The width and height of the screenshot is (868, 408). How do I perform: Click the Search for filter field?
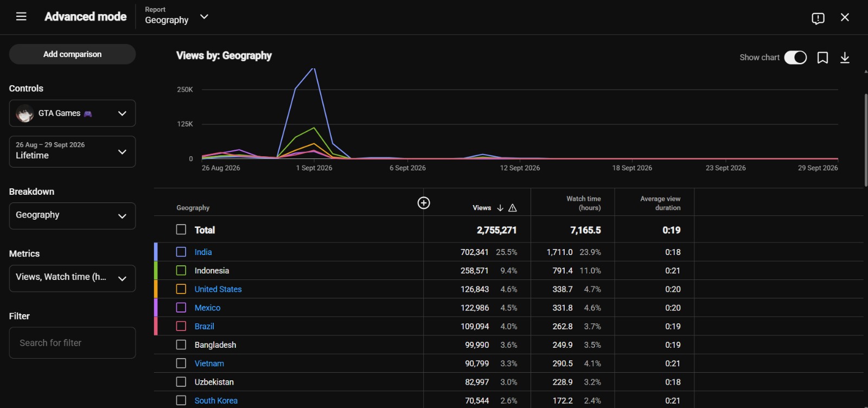tap(72, 343)
